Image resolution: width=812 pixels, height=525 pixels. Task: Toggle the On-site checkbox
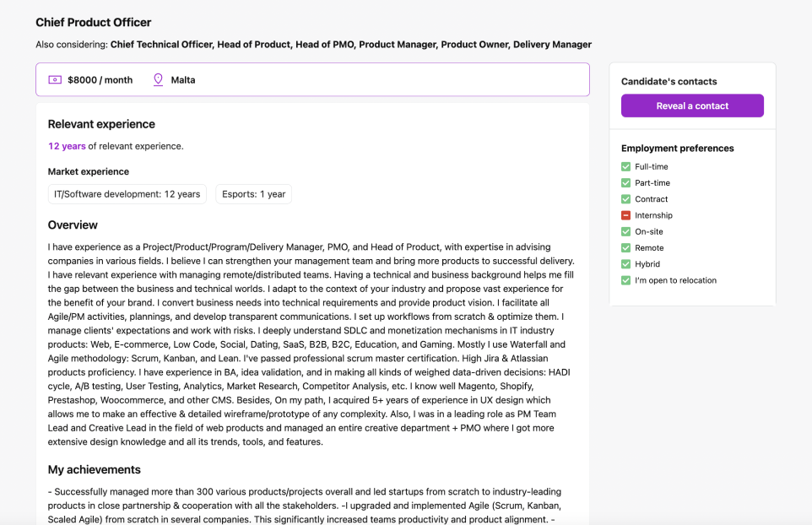(625, 231)
